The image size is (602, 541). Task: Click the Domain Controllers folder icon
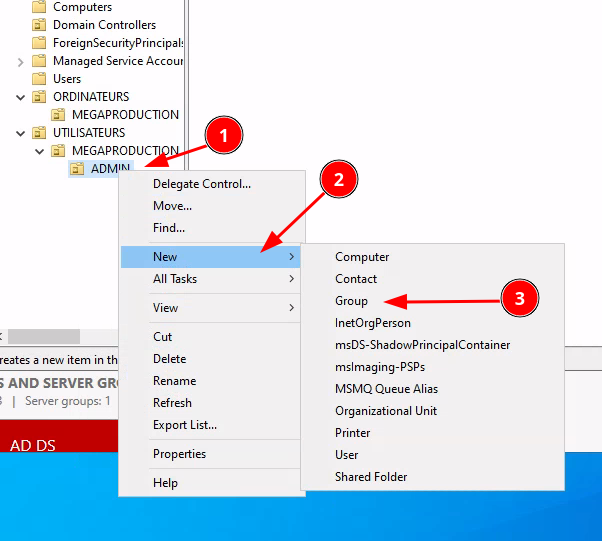tap(40, 25)
